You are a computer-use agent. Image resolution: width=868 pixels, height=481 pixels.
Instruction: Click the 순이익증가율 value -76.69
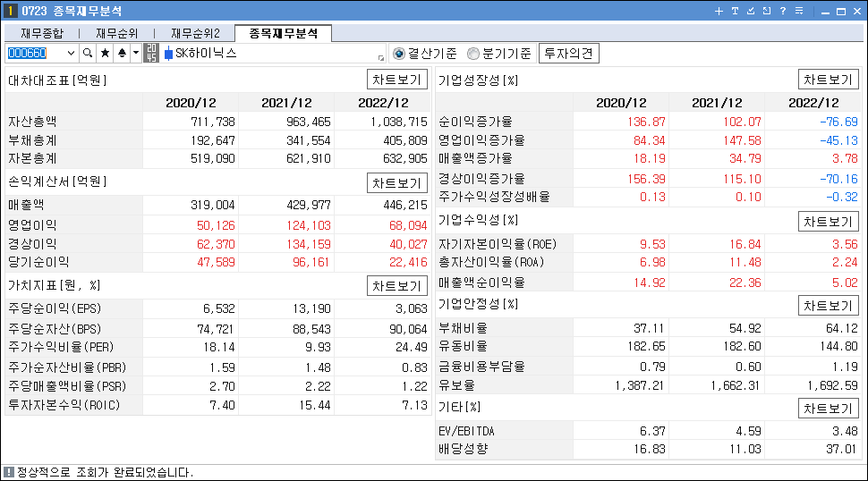coord(838,122)
